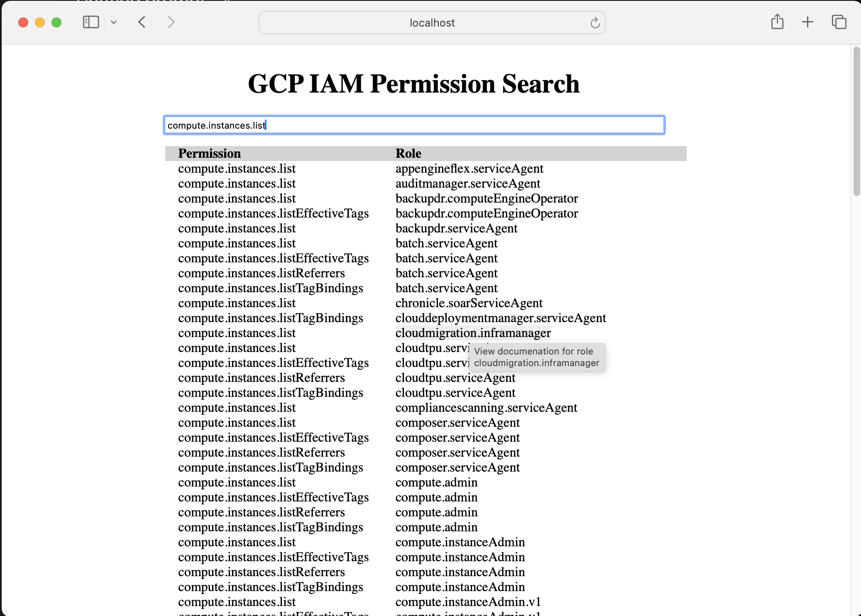Click clouddeploymentmanager.serviceAgent role entry
The width and height of the screenshot is (861, 616).
click(x=500, y=318)
